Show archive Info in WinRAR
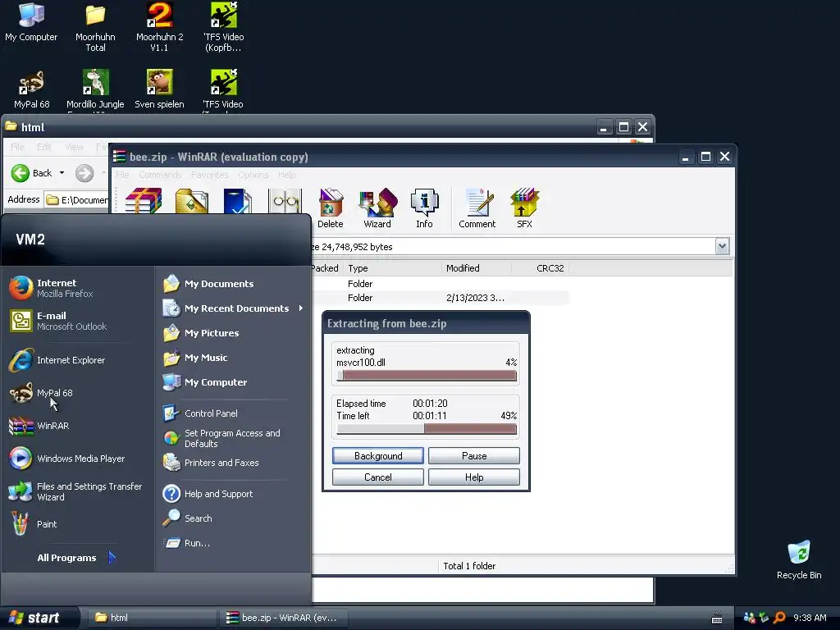840x630 pixels. pos(424,208)
